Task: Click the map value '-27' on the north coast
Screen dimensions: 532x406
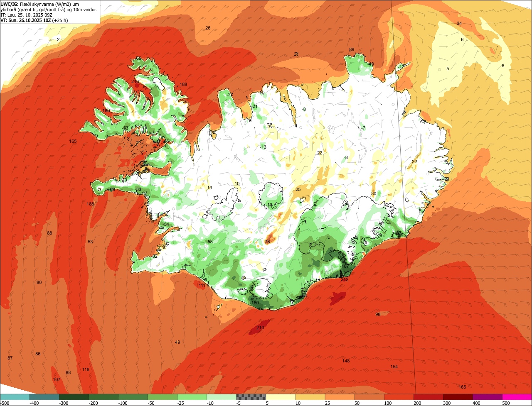Action: pyautogui.click(x=229, y=95)
